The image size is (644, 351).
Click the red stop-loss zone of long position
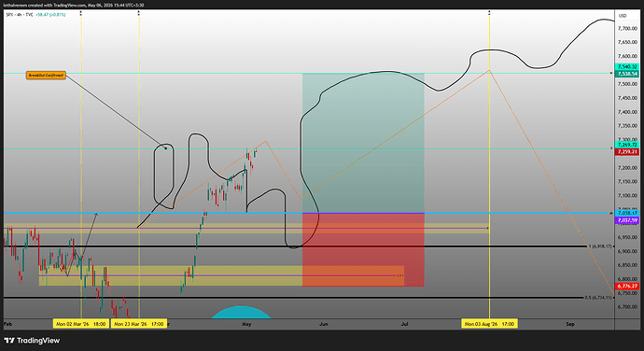(363, 249)
